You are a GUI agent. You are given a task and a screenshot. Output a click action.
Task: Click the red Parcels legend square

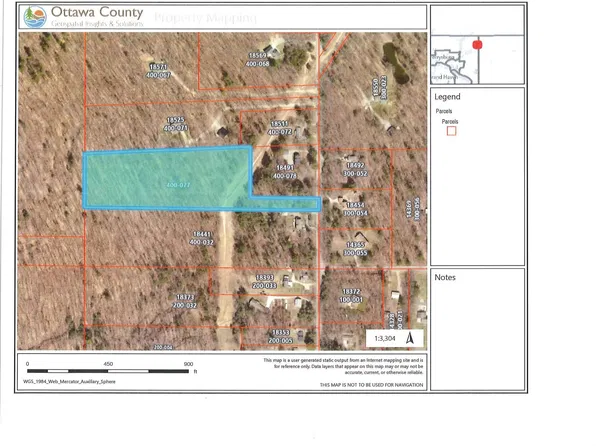pyautogui.click(x=451, y=131)
